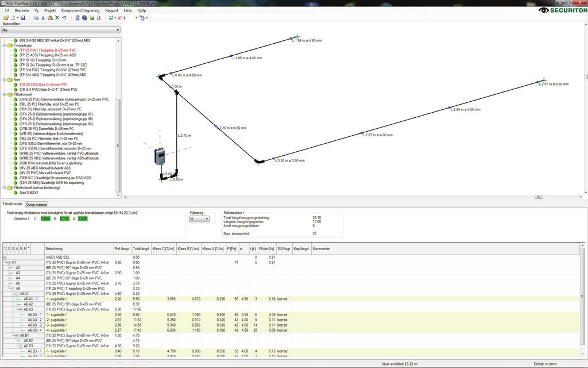Image resolution: width=588 pixels, height=368 pixels.
Task: Click the Tillbehörsdel folder icon
Action: (x=10, y=95)
